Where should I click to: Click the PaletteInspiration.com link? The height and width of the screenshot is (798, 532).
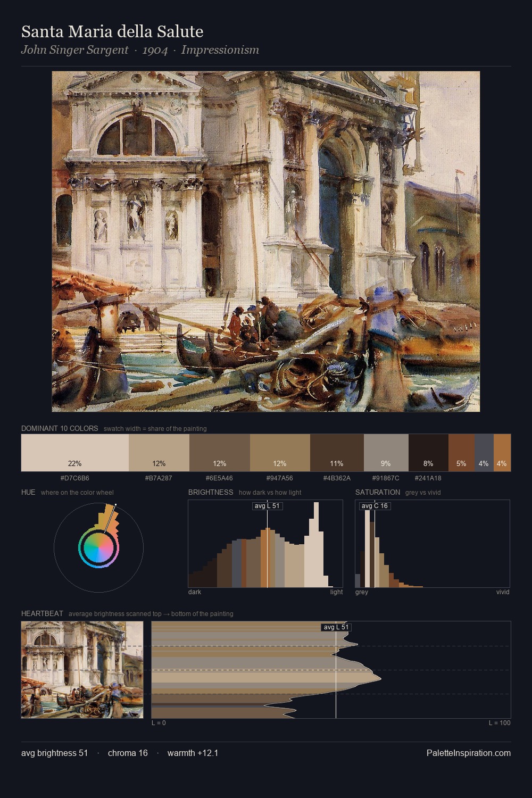tap(469, 753)
